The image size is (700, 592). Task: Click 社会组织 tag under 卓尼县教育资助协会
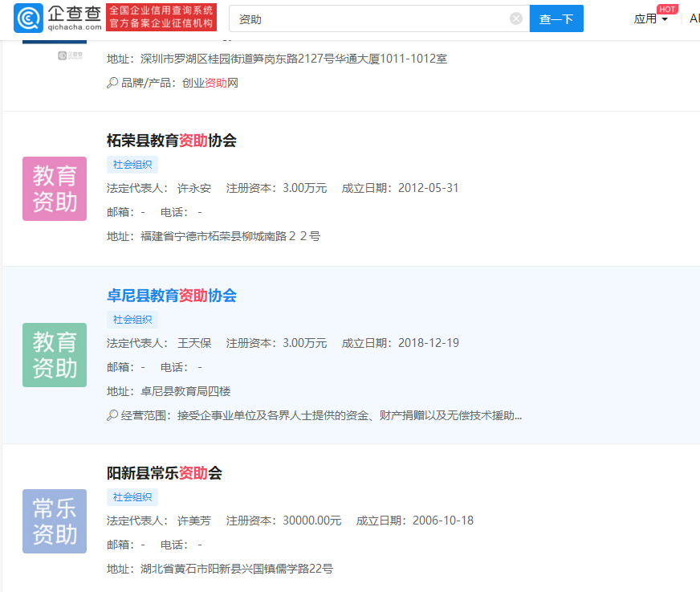[x=132, y=320]
